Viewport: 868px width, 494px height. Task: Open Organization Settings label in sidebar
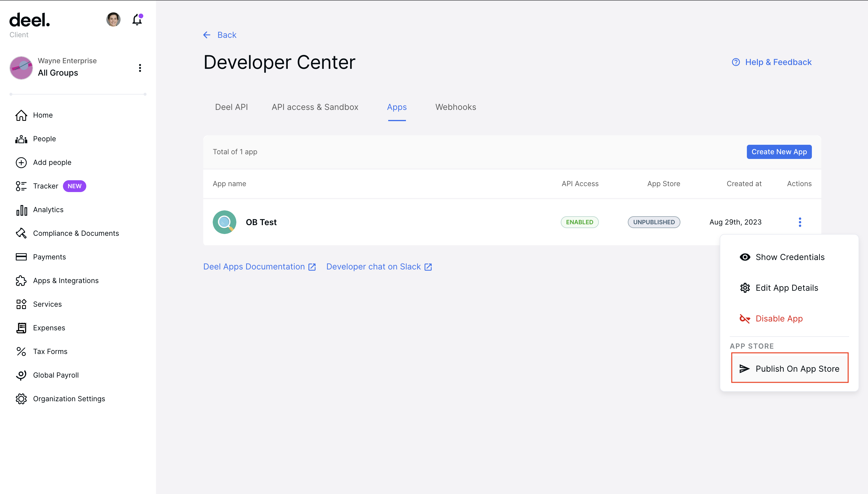(x=69, y=399)
